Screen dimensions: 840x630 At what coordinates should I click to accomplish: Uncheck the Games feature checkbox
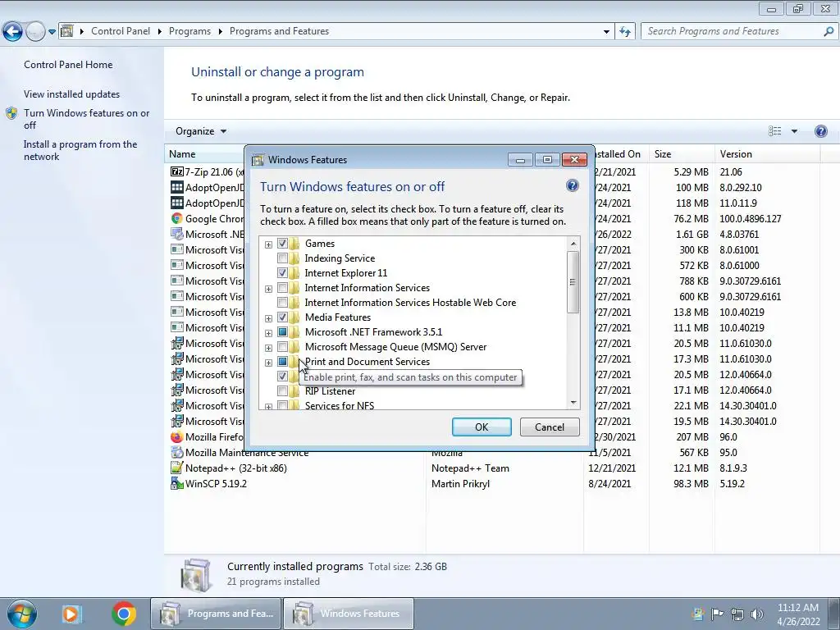pos(282,244)
